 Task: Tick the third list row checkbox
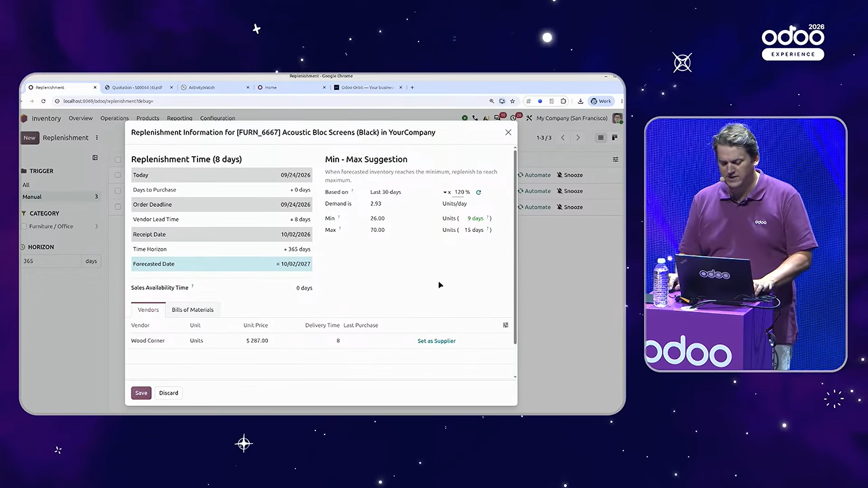point(118,207)
